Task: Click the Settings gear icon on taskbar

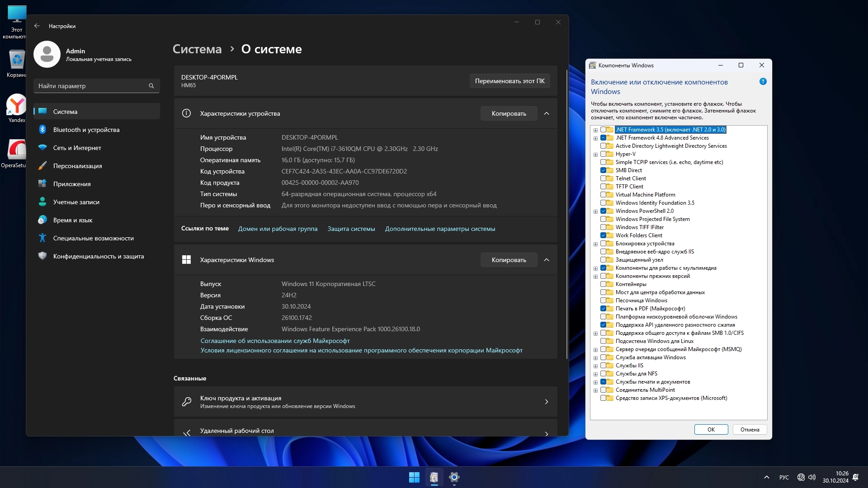Action: pos(454,477)
